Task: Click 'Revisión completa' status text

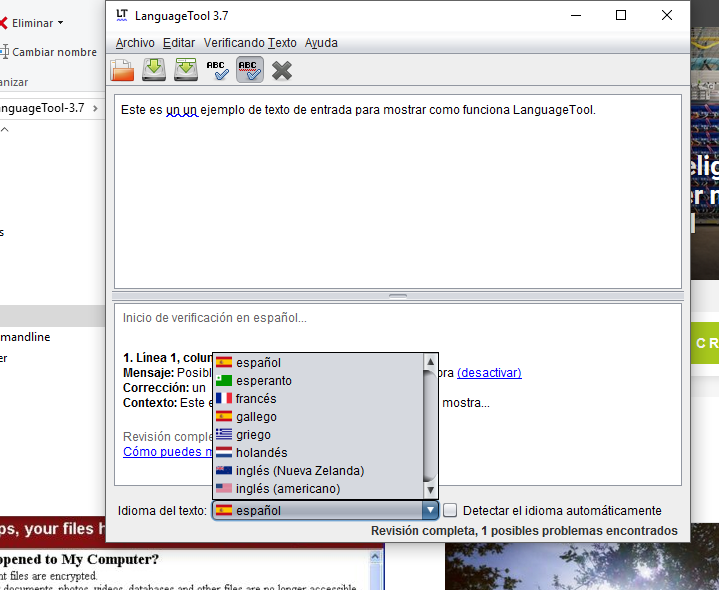Action: tap(524, 530)
